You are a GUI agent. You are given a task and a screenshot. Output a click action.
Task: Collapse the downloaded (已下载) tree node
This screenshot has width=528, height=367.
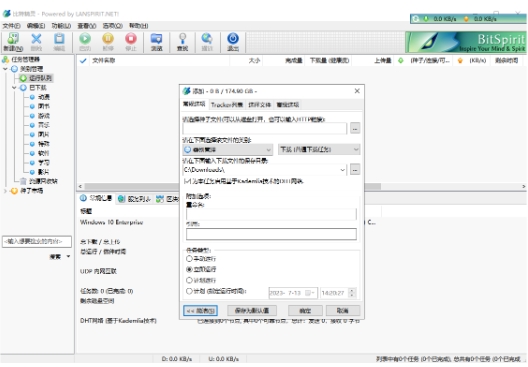pyautogui.click(x=14, y=88)
